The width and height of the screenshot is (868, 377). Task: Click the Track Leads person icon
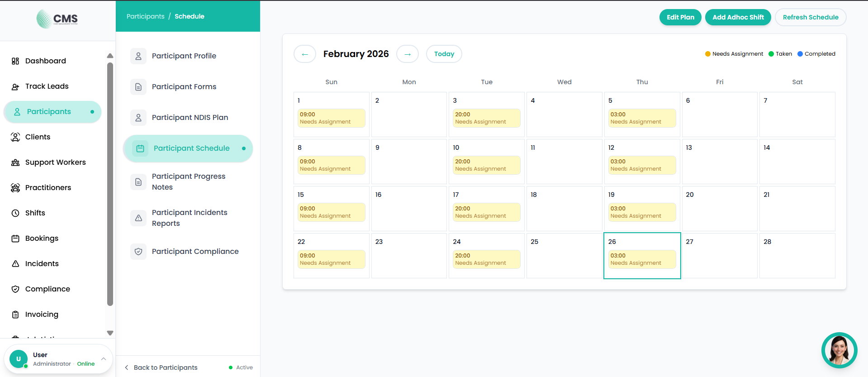coord(15,86)
